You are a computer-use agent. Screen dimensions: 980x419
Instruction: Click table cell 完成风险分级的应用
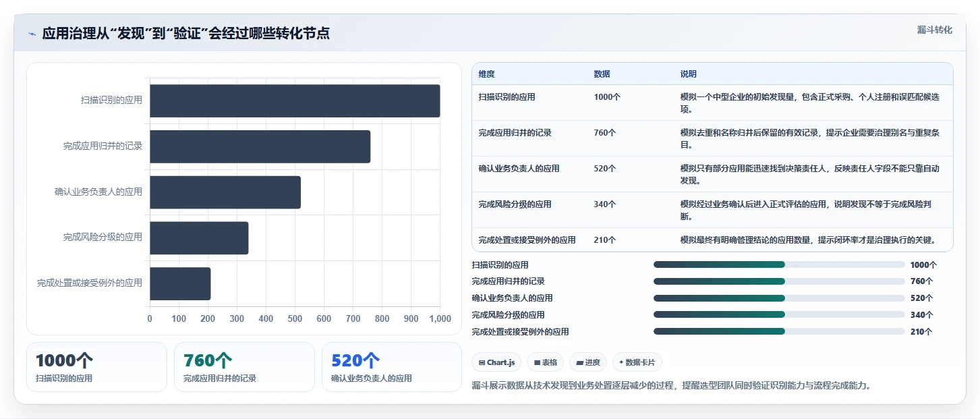[515, 204]
